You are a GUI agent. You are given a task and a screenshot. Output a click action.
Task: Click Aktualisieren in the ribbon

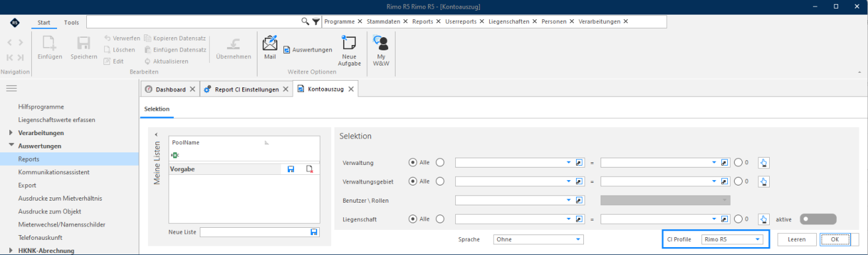(x=166, y=61)
